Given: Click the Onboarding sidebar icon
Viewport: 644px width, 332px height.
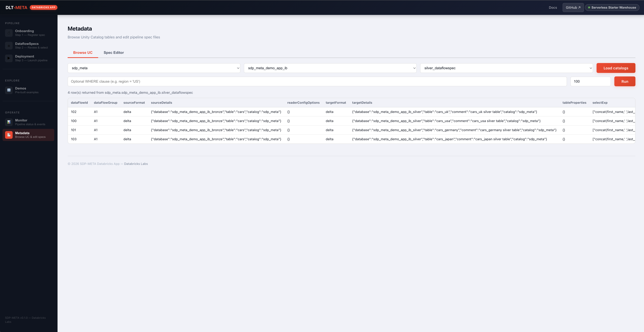Looking at the screenshot, I should point(9,33).
